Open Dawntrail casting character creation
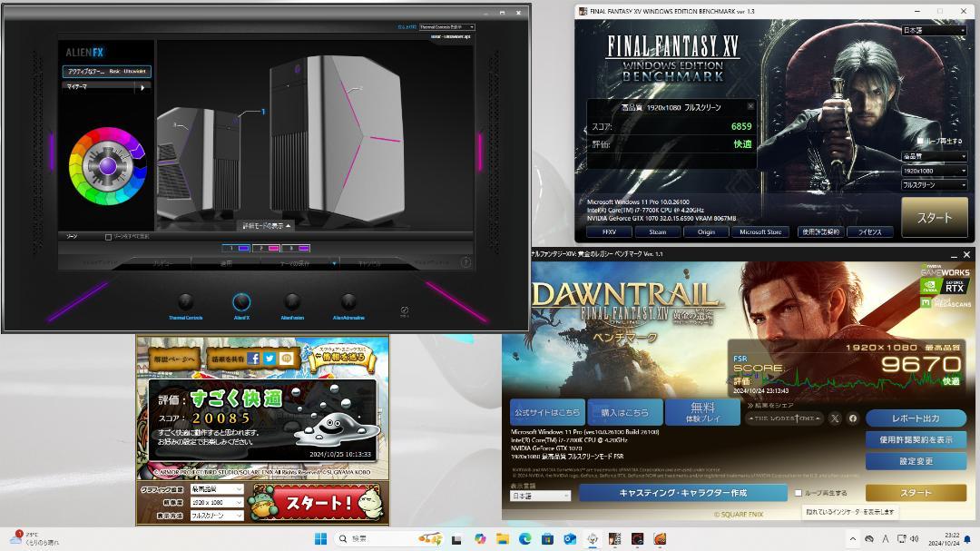This screenshot has width=980, height=551. [682, 493]
